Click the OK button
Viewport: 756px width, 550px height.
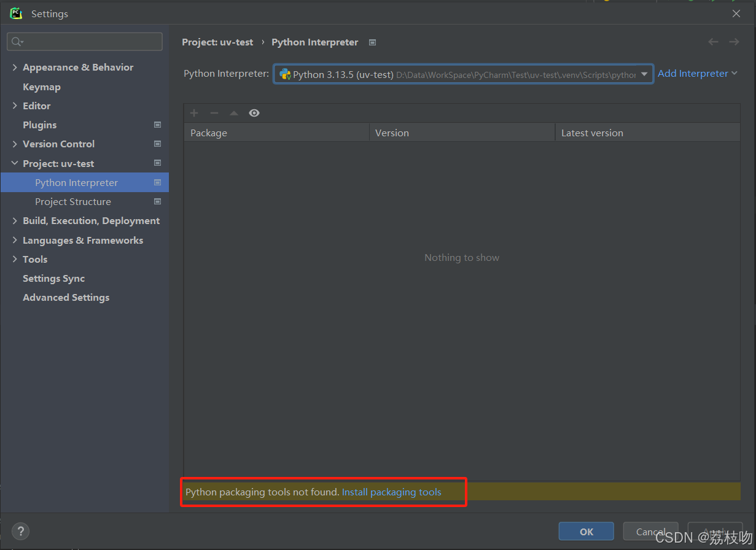[586, 532]
